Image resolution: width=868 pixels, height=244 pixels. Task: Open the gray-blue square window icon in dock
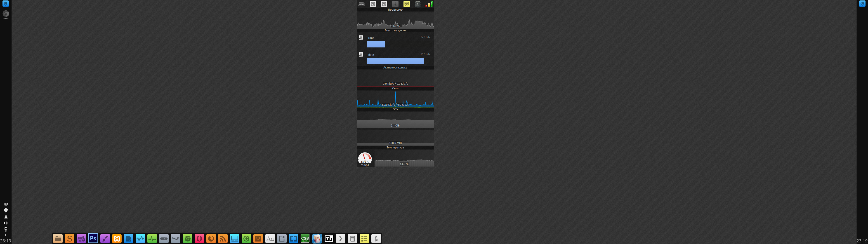(x=282, y=239)
